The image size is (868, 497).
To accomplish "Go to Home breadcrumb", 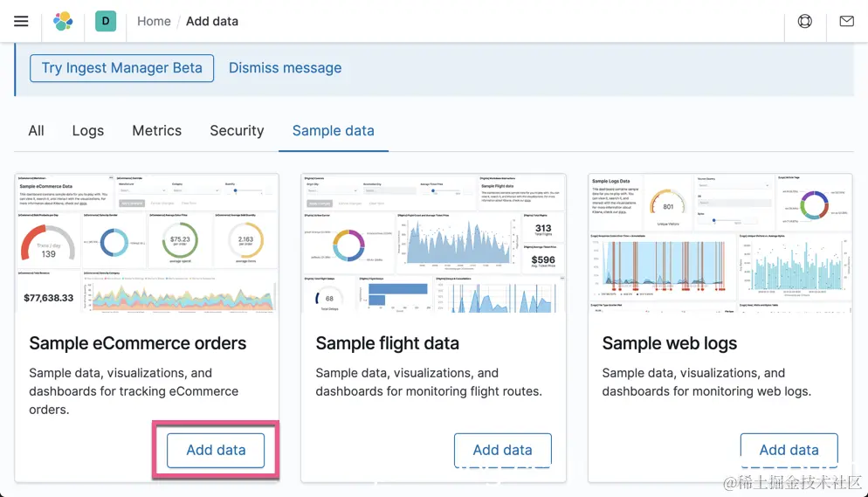I will (x=154, y=21).
